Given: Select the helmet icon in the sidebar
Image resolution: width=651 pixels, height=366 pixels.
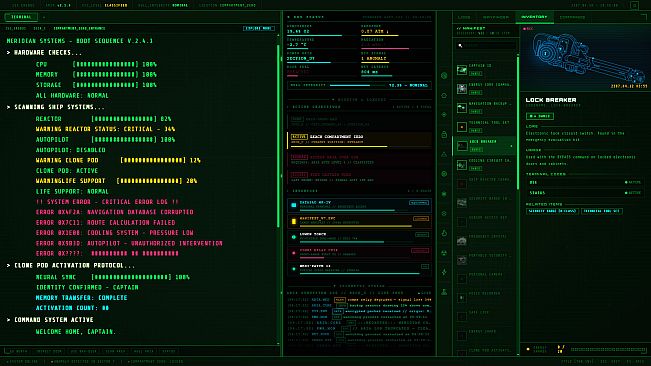Looking at the screenshot, I should point(444,95).
